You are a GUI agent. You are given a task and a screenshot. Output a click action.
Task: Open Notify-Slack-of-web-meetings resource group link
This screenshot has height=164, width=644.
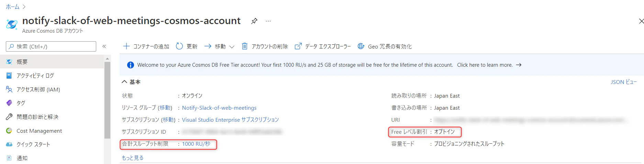[219, 108]
